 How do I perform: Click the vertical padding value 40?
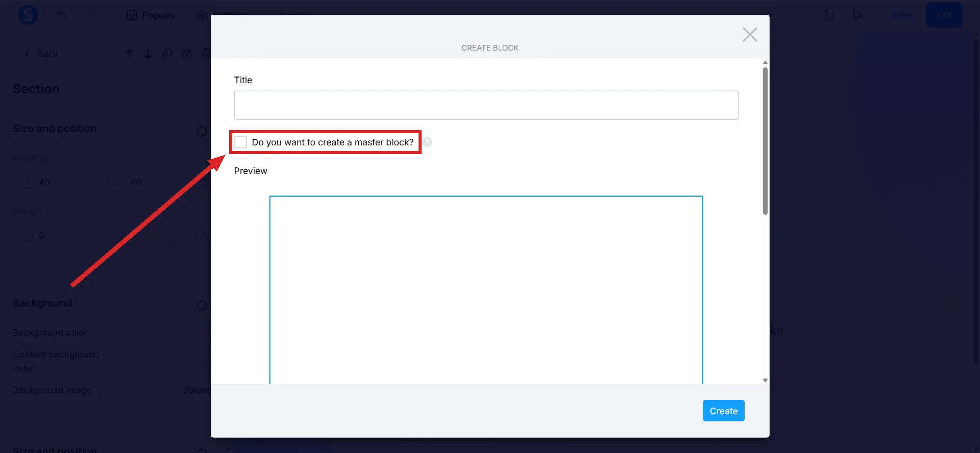[x=44, y=183]
